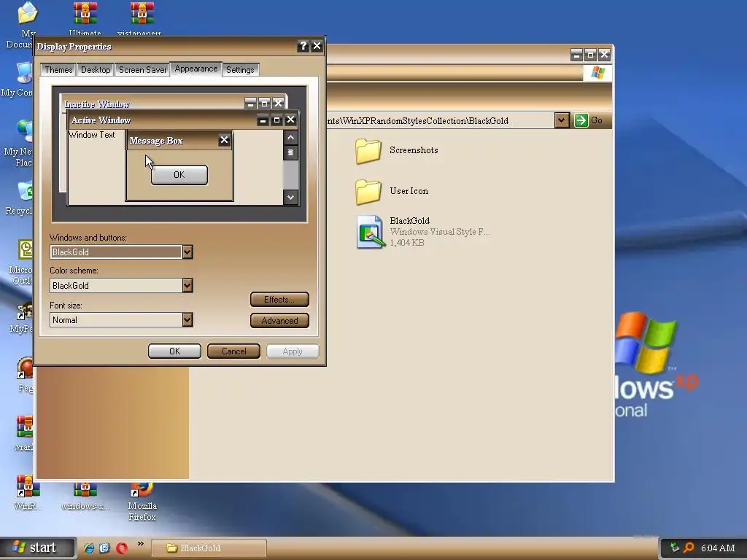Confirm Display Properties with OK
Viewport: 747px width, 560px height.
pyautogui.click(x=174, y=351)
